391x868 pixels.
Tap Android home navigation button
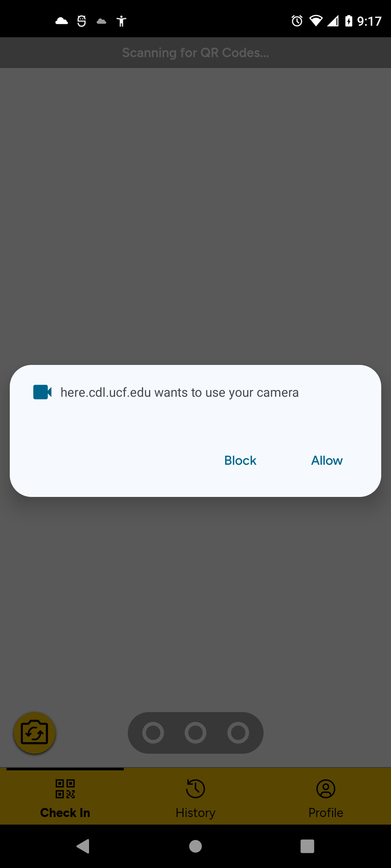pos(195,846)
